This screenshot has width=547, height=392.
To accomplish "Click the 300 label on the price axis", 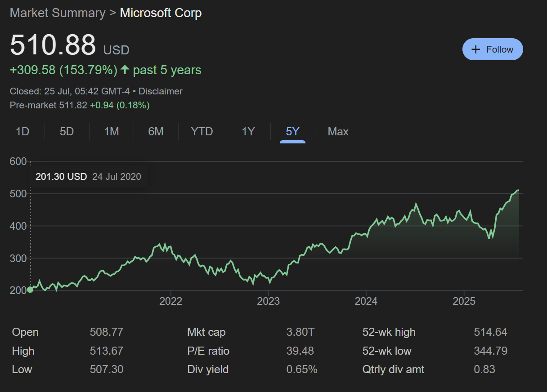I will pyautogui.click(x=18, y=258).
